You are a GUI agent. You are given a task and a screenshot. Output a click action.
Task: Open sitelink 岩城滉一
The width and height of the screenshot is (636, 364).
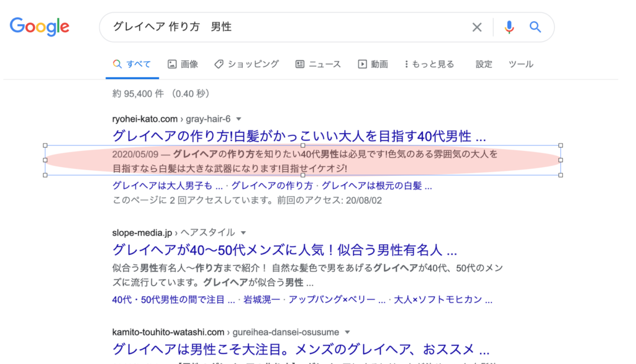(261, 300)
